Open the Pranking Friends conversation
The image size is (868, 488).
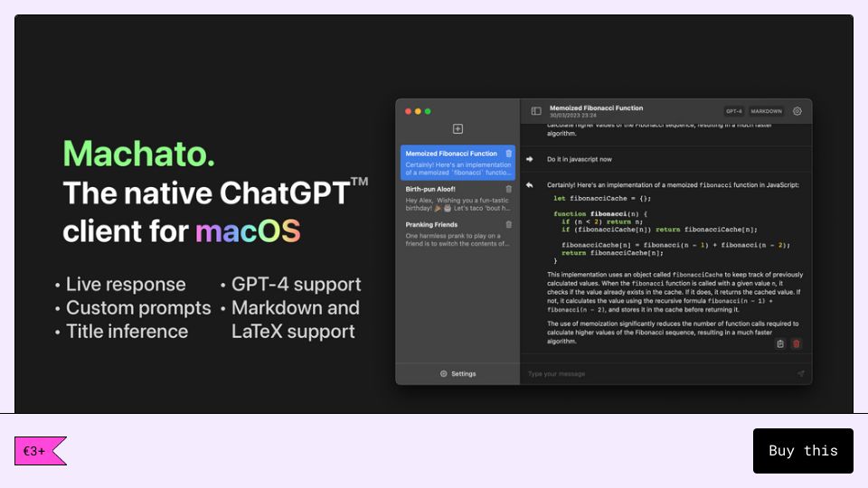pyautogui.click(x=458, y=233)
